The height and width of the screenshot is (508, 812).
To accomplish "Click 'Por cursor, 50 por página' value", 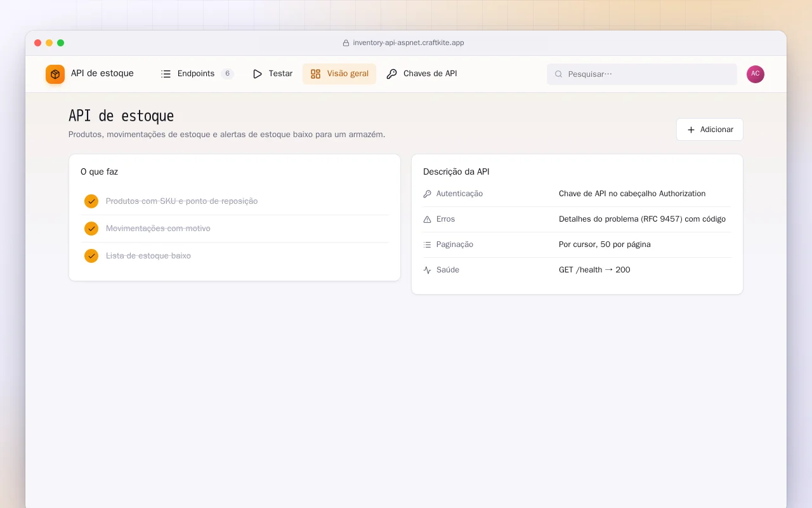I will pos(605,244).
